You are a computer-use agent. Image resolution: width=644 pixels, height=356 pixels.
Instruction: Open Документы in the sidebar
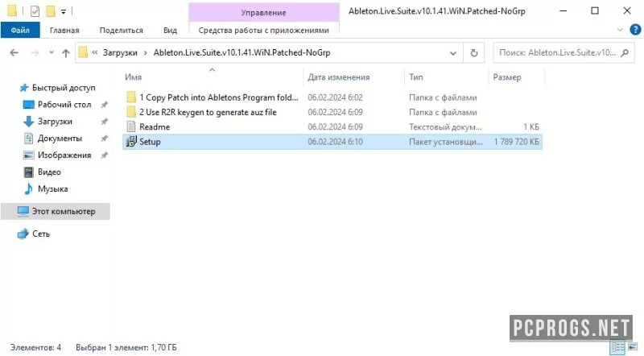60,138
